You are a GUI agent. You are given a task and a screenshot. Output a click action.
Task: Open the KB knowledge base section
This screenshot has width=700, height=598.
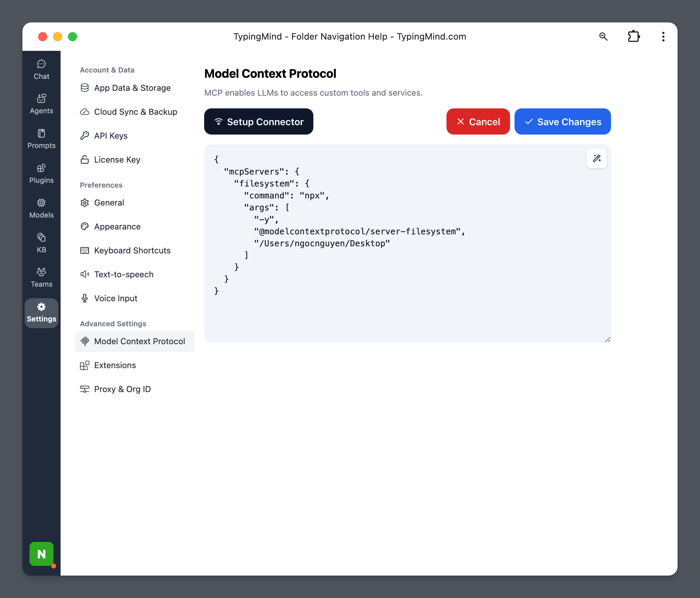pos(42,243)
